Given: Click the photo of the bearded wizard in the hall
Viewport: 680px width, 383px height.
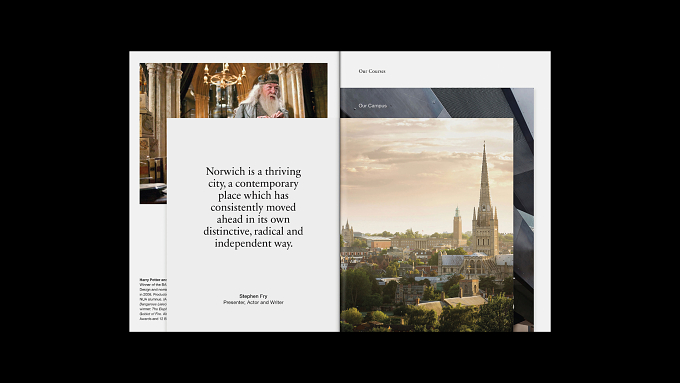Looking at the screenshot, I should pos(233,91).
